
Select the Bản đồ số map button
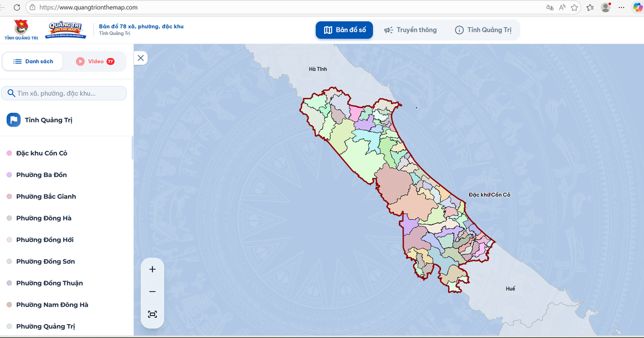[x=344, y=30]
